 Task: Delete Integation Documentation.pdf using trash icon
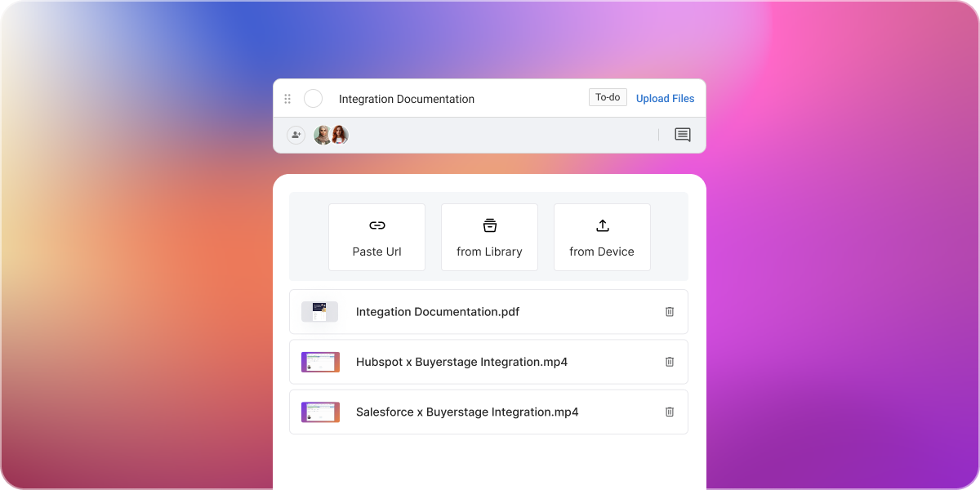[x=670, y=311]
